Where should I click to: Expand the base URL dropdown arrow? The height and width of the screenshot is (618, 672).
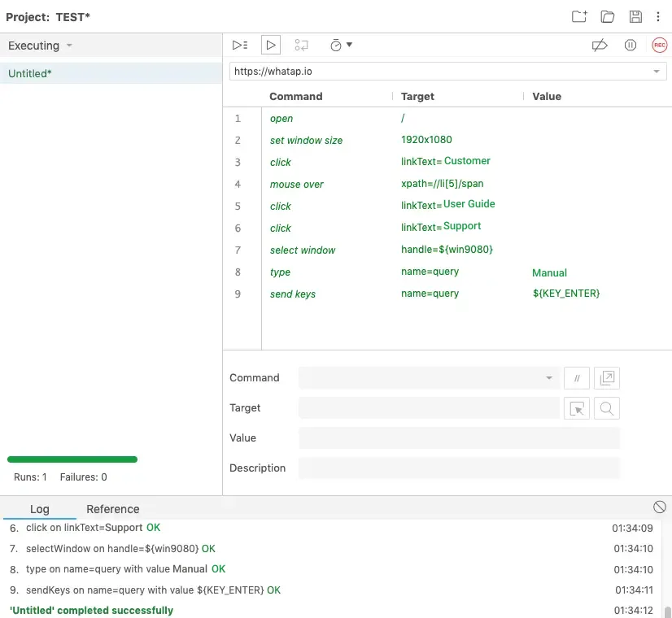pos(657,71)
